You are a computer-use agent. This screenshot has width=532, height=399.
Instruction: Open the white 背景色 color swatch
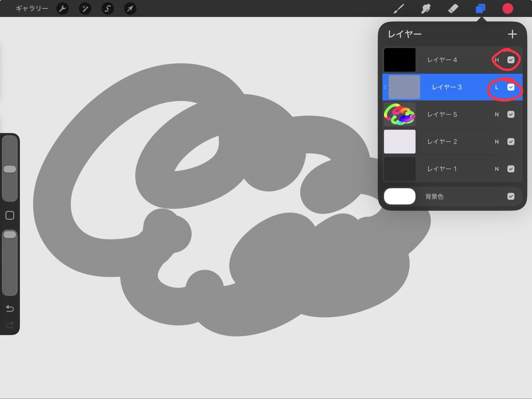coord(399,196)
